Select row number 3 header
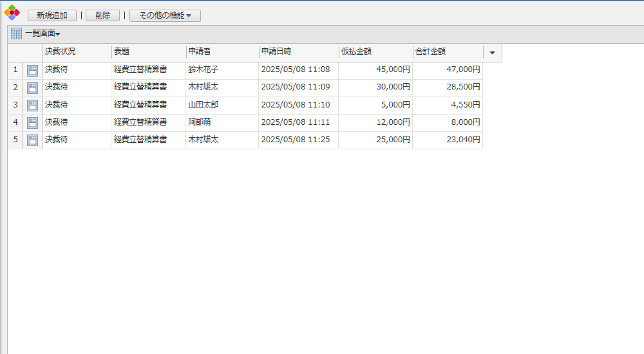The height and width of the screenshot is (354, 644). coord(15,105)
